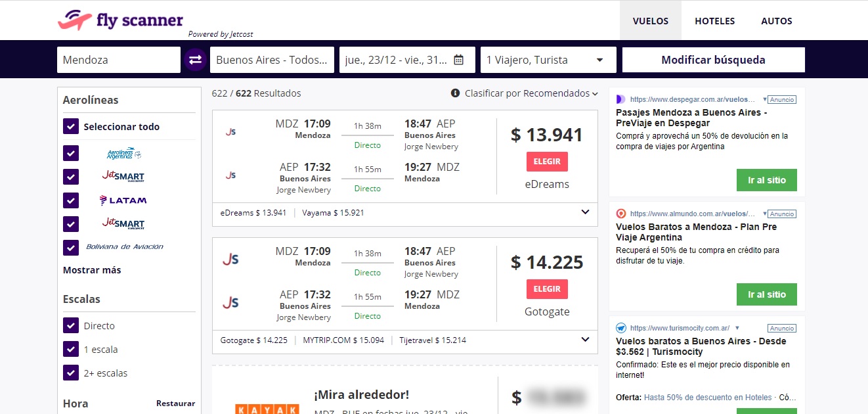Viewport: 868px width, 414px height.
Task: Switch to the AUTOS tab
Action: pos(777,20)
